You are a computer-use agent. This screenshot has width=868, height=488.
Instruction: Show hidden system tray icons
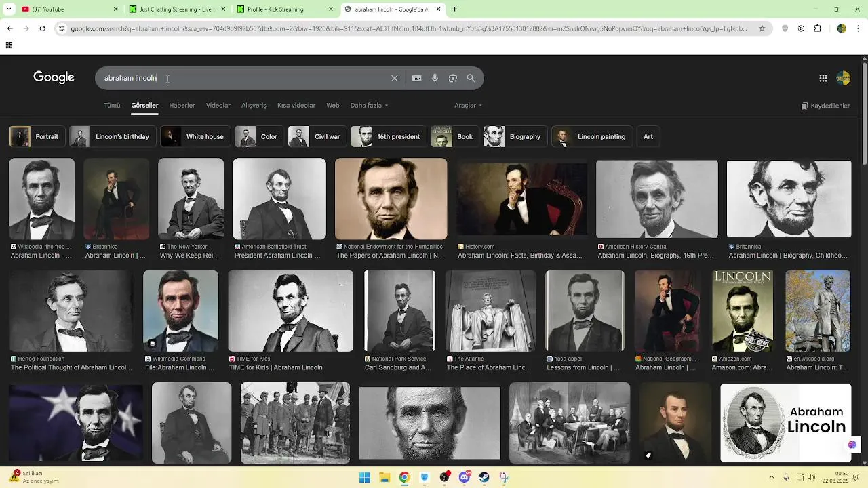click(772, 477)
